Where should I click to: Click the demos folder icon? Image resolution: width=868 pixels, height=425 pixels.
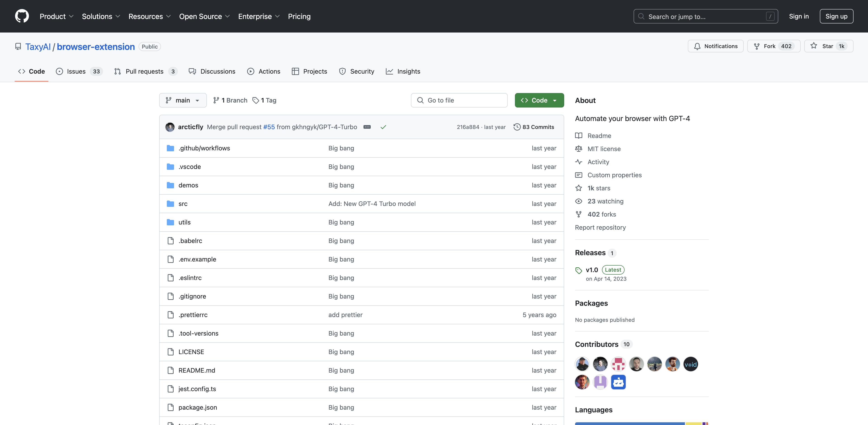point(170,185)
